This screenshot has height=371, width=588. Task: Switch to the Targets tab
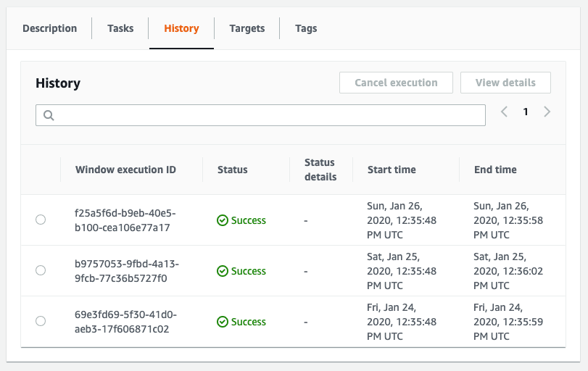(247, 28)
